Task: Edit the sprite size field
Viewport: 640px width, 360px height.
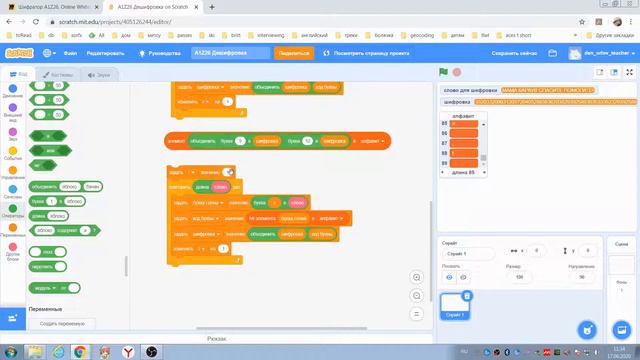Action: 519,277
